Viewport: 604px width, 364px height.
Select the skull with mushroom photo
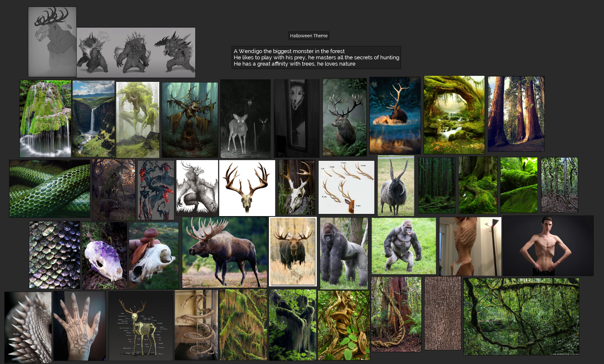pos(154,256)
